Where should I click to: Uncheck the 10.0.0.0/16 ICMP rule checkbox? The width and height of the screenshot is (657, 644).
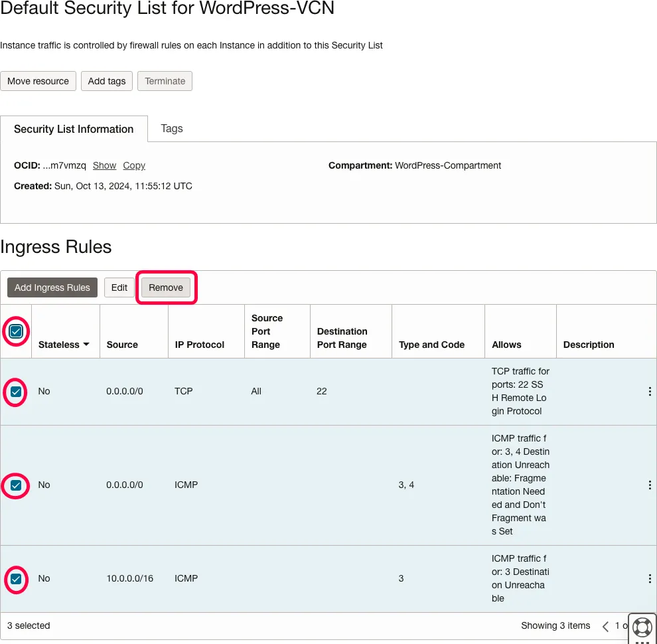(x=16, y=579)
